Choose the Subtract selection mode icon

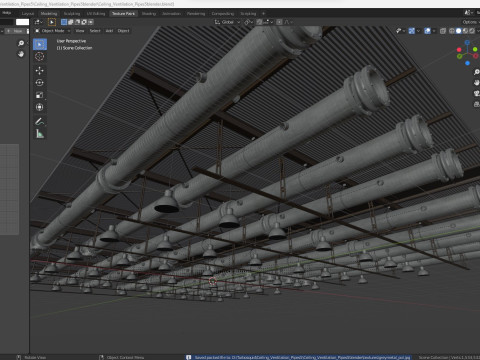pos(77,22)
